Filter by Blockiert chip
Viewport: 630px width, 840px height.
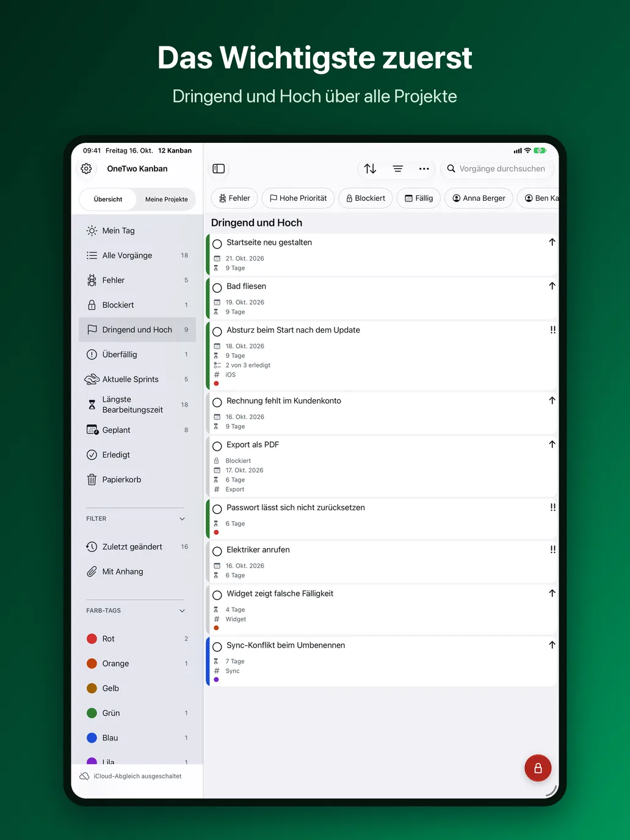(365, 198)
